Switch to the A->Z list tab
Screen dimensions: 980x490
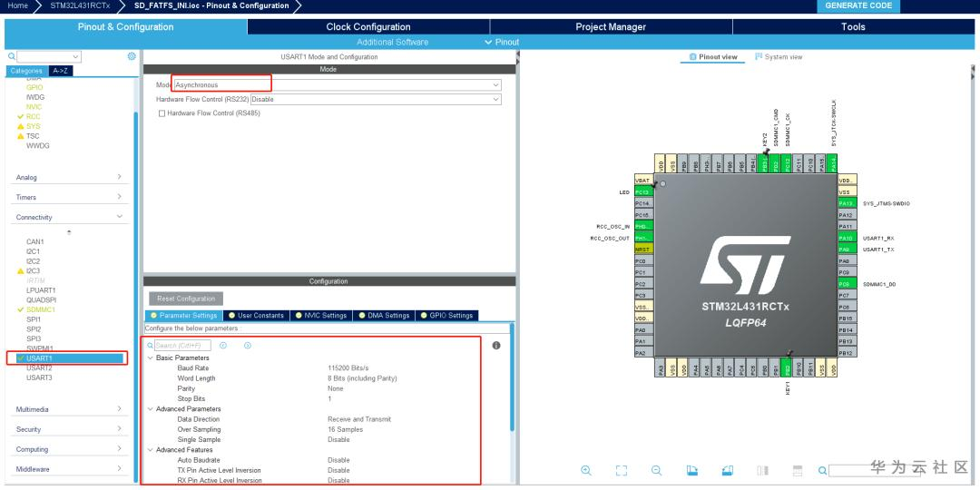click(61, 72)
